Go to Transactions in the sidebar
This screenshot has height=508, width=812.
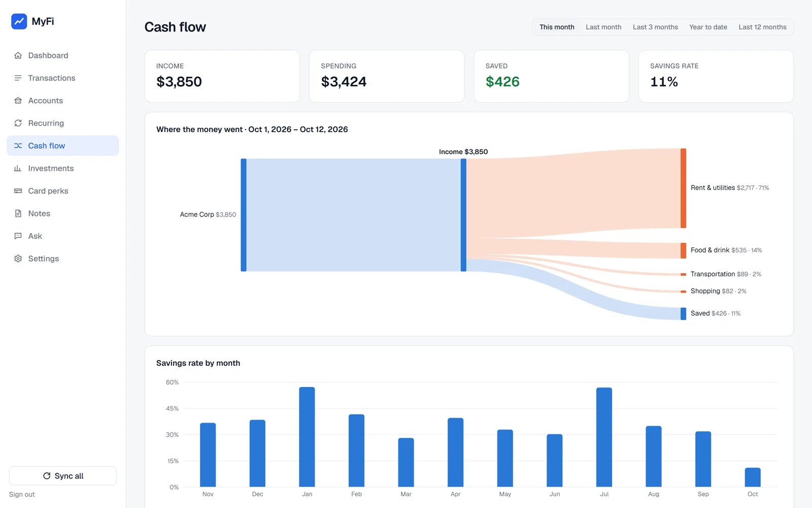[x=63, y=78]
